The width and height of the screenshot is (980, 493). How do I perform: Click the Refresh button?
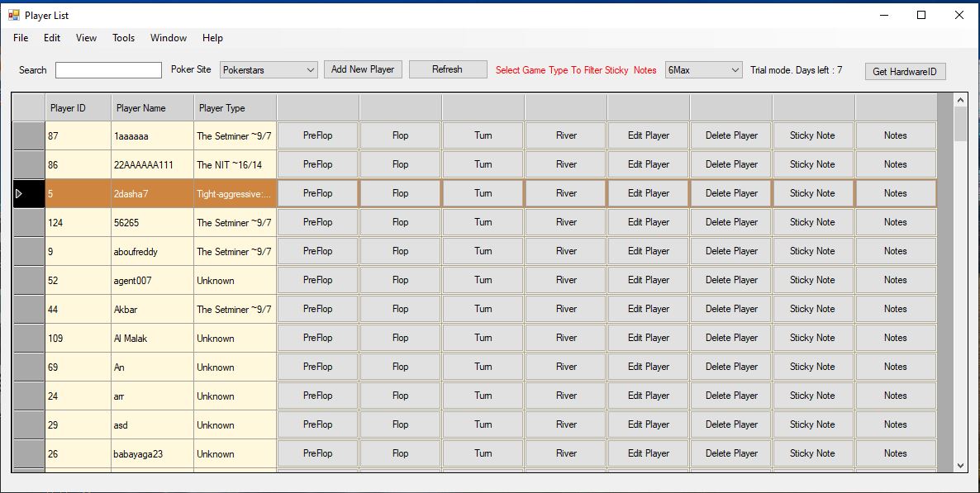pyautogui.click(x=448, y=69)
